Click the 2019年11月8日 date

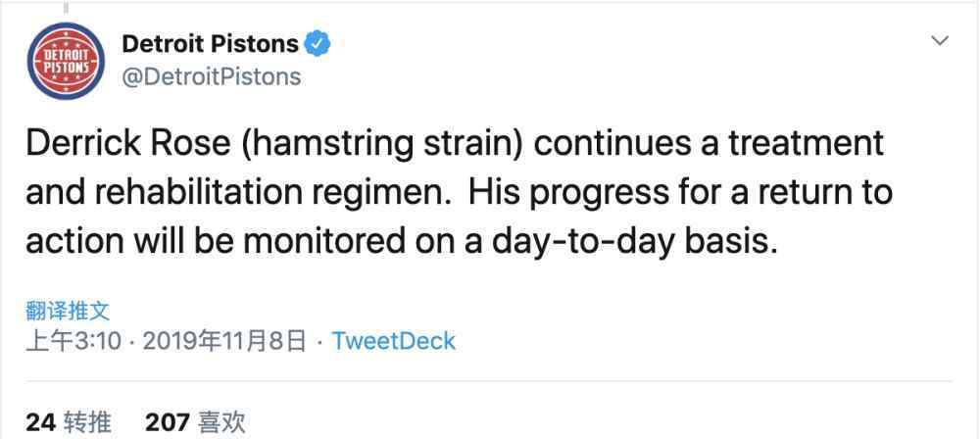point(224,341)
